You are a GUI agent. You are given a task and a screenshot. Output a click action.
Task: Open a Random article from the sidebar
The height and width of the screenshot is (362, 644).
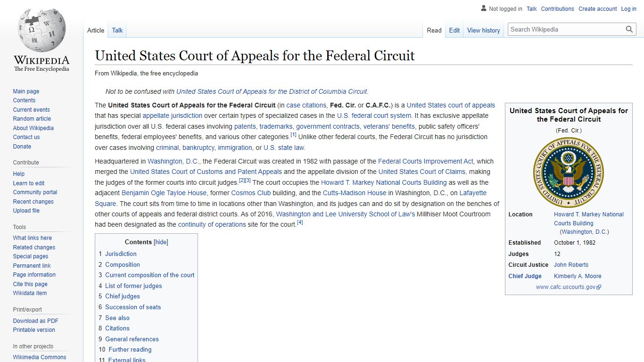tap(32, 119)
